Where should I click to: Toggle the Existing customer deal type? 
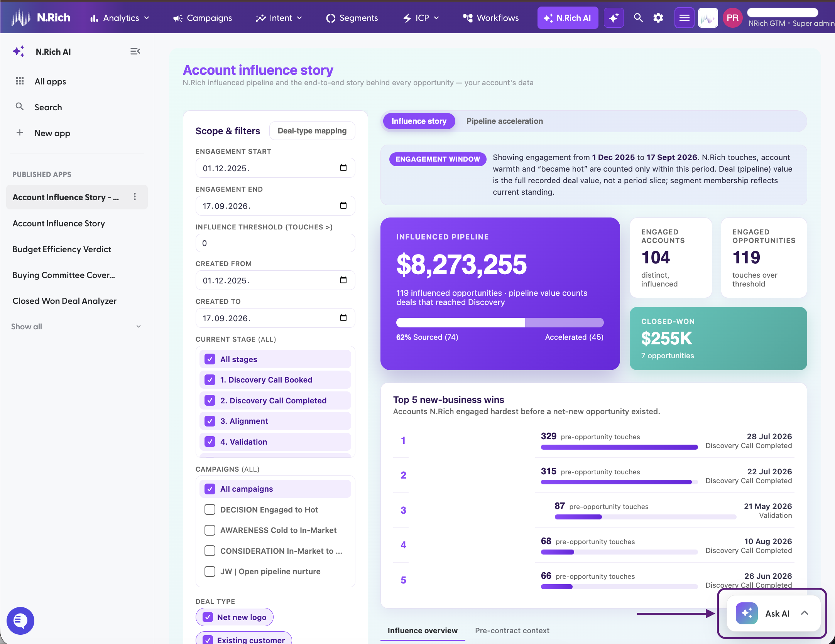243,639
